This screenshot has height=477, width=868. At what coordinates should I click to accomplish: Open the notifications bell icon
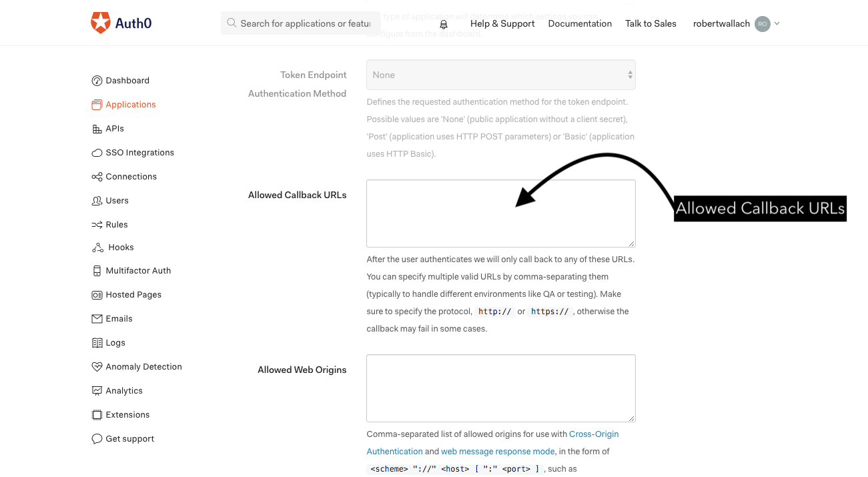click(444, 24)
